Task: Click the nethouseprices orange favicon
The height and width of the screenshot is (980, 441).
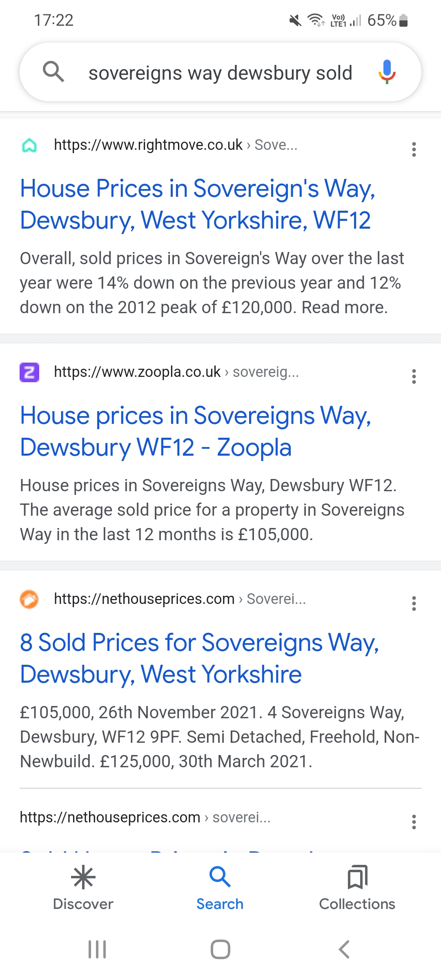Action: pyautogui.click(x=29, y=599)
